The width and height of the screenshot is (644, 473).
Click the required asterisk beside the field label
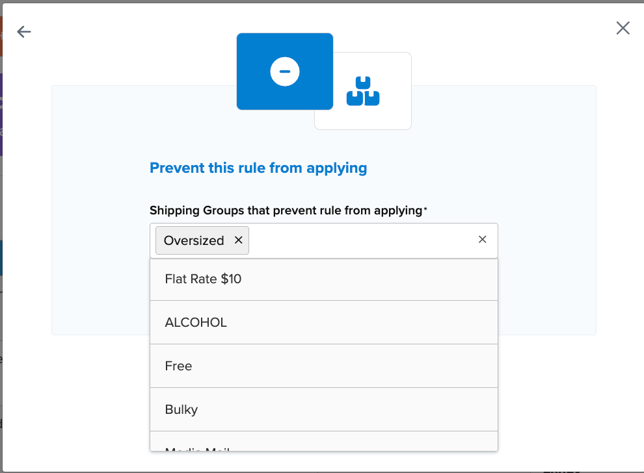[425, 209]
